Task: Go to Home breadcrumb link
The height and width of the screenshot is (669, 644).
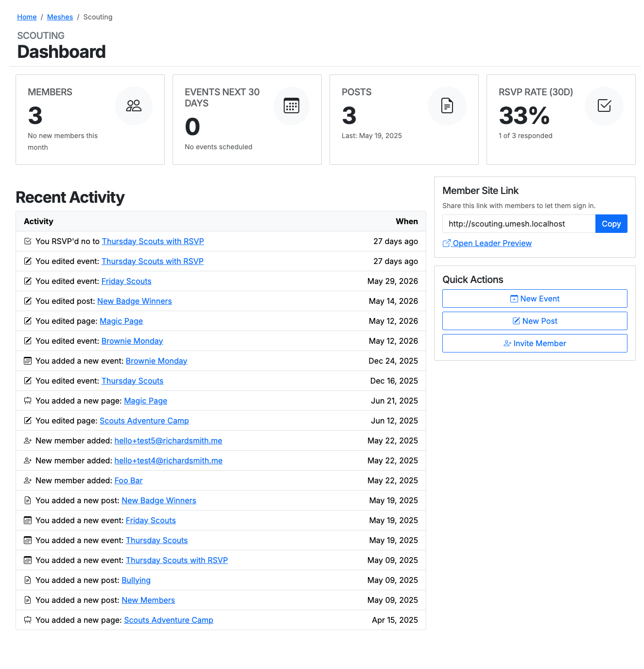Action: click(27, 17)
